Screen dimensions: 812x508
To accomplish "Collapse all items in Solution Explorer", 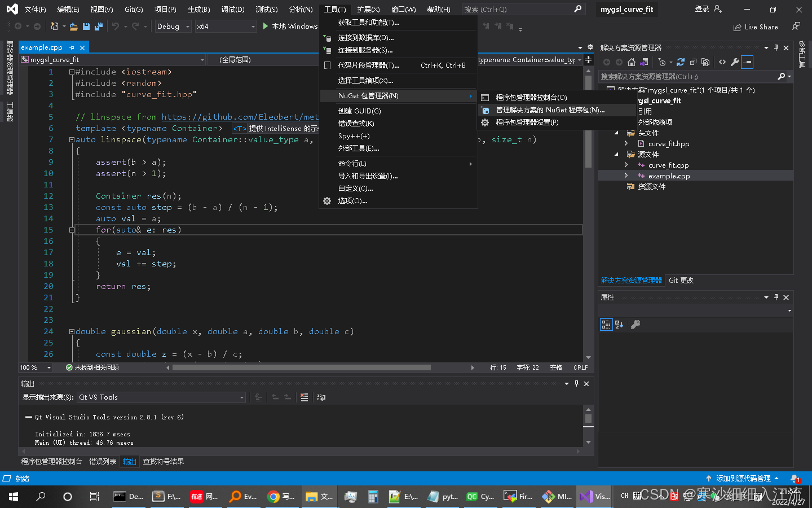I will pos(692,62).
